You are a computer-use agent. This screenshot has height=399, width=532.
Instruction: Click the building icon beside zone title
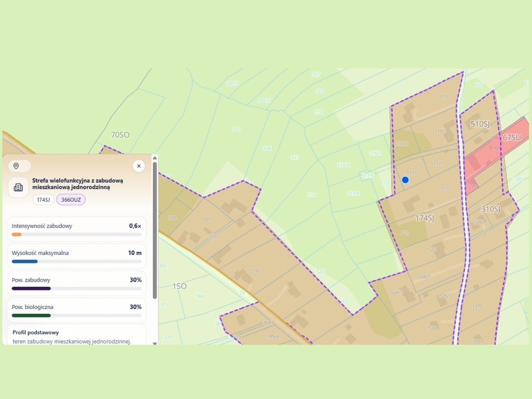(18, 187)
